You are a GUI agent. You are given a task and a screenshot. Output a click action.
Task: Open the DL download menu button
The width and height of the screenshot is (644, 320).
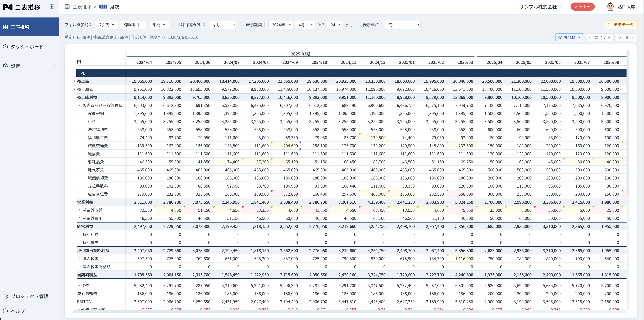[x=626, y=37]
